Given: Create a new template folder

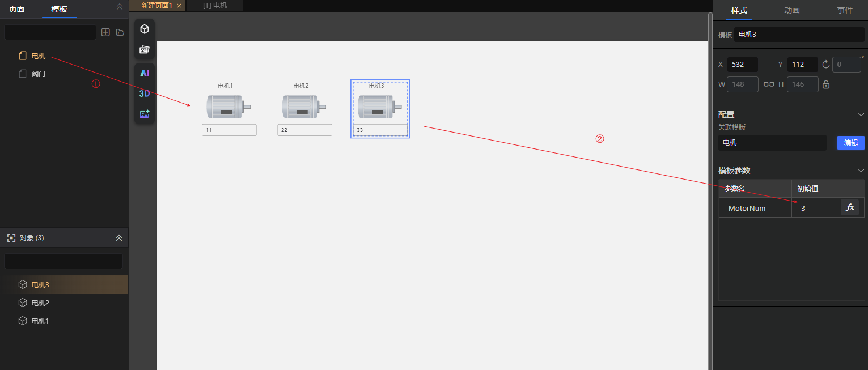Looking at the screenshot, I should point(120,32).
